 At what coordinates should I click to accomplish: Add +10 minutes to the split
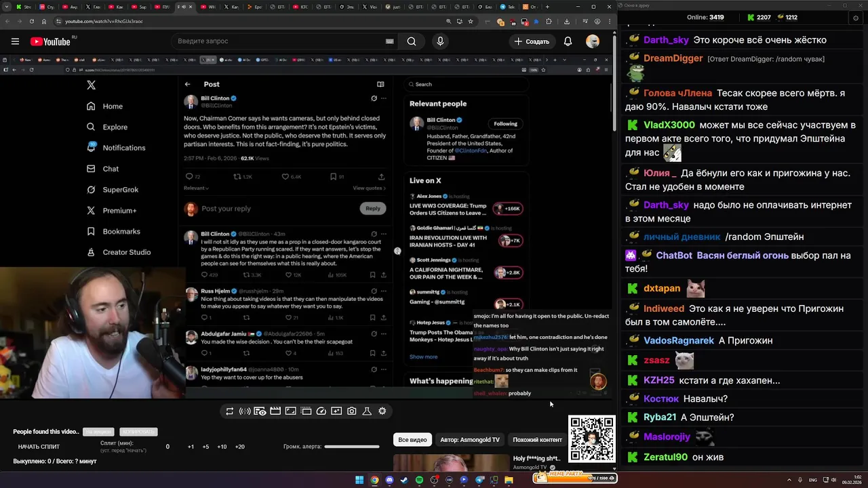[222, 447]
